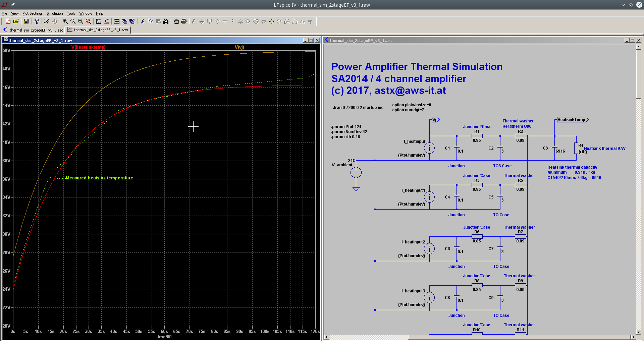Screen dimensions: 644x341
Task: Click the HeatsinkTemp net label
Action: pyautogui.click(x=572, y=120)
